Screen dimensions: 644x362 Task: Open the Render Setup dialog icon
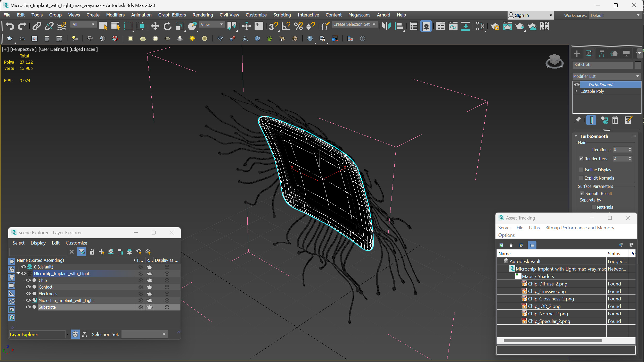(x=495, y=26)
